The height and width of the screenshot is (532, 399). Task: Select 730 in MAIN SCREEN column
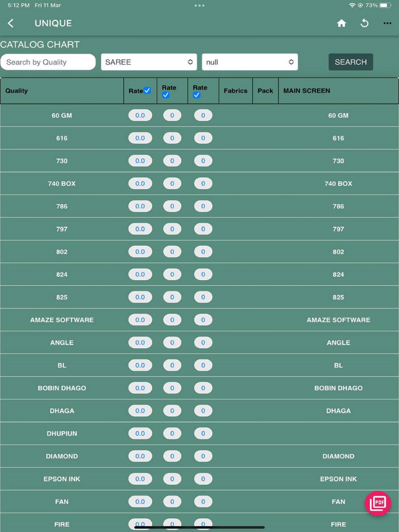338,161
